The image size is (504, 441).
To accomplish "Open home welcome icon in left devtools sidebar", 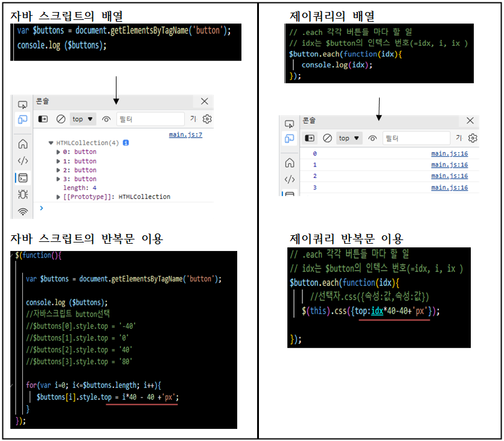I will 23,144.
